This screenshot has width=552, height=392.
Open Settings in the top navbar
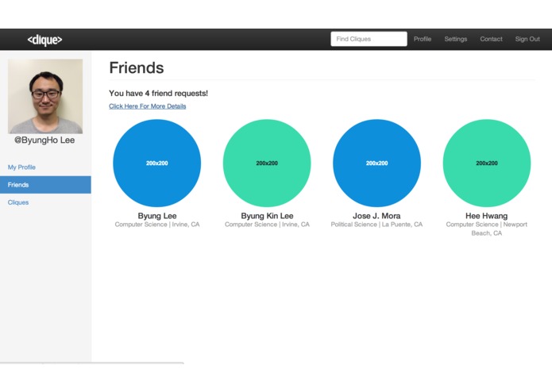coord(456,39)
